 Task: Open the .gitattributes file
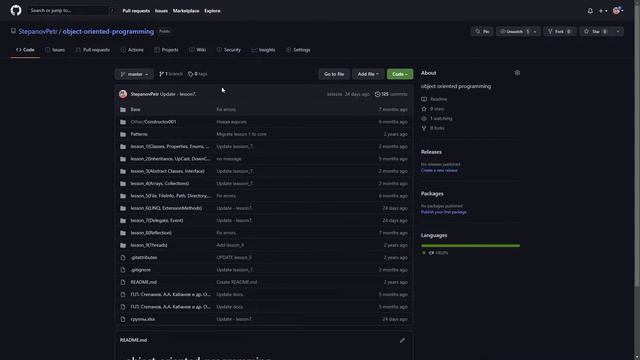point(144,258)
